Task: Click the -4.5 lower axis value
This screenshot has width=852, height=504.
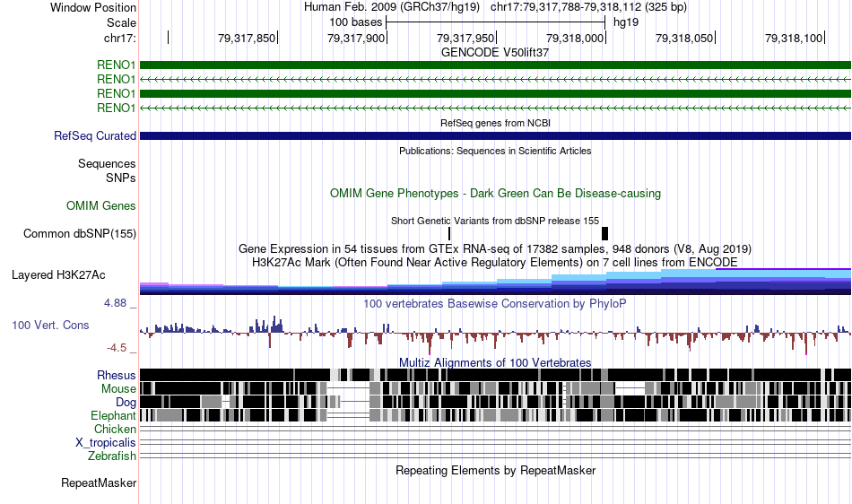Action: (117, 348)
